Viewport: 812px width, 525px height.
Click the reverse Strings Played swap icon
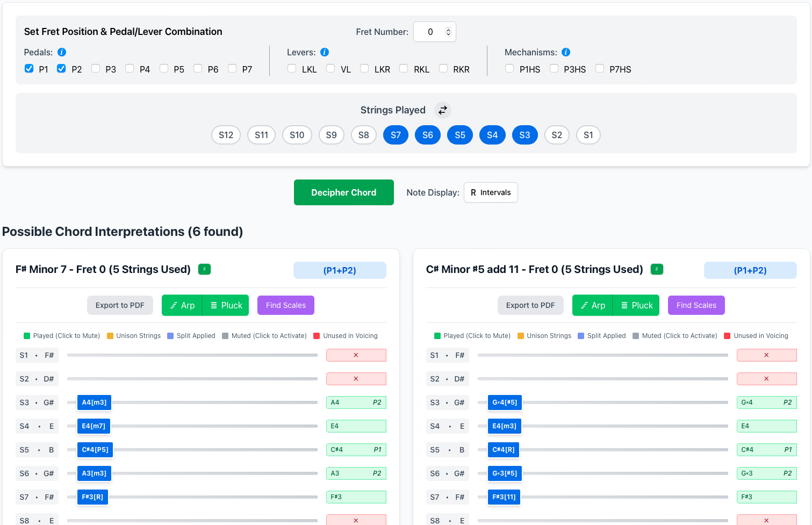[x=442, y=110]
